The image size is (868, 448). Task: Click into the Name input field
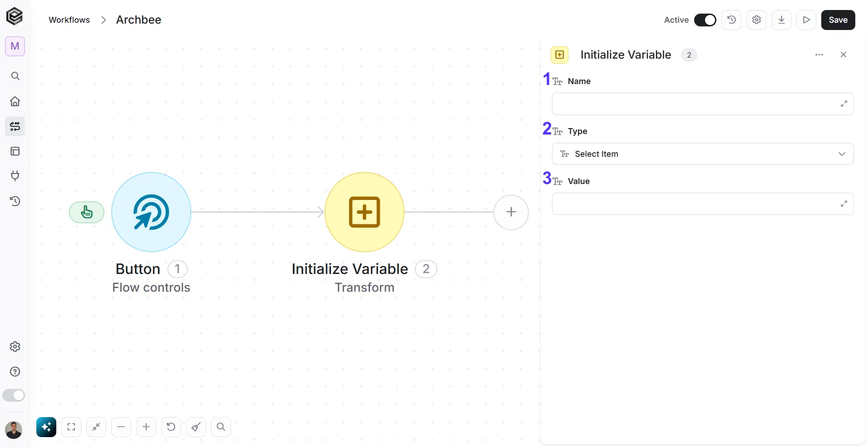coord(703,104)
